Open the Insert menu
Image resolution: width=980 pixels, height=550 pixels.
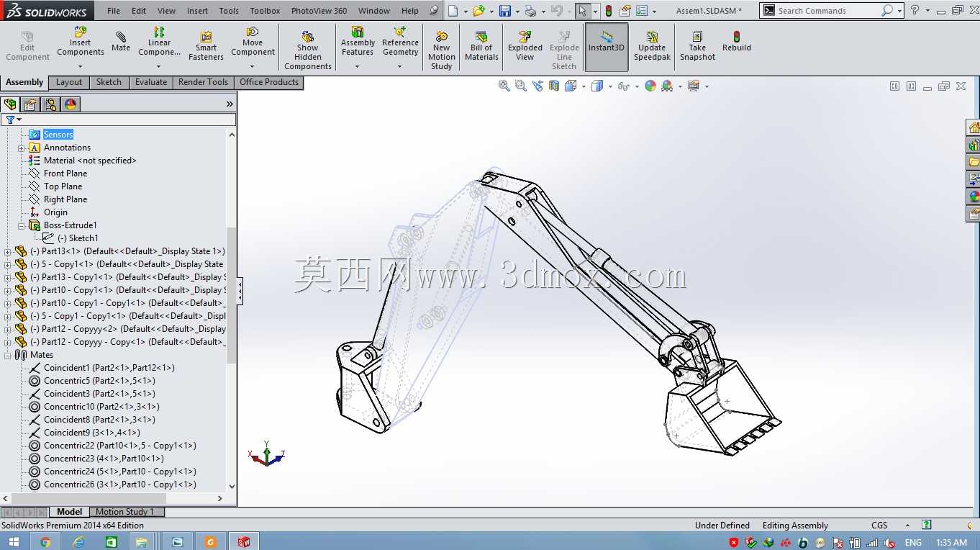197,11
